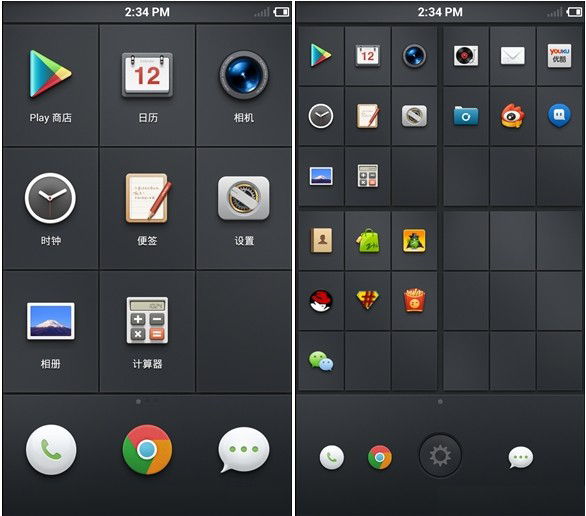Launch the WeChat app
This screenshot has height=516, width=586.
(x=321, y=361)
